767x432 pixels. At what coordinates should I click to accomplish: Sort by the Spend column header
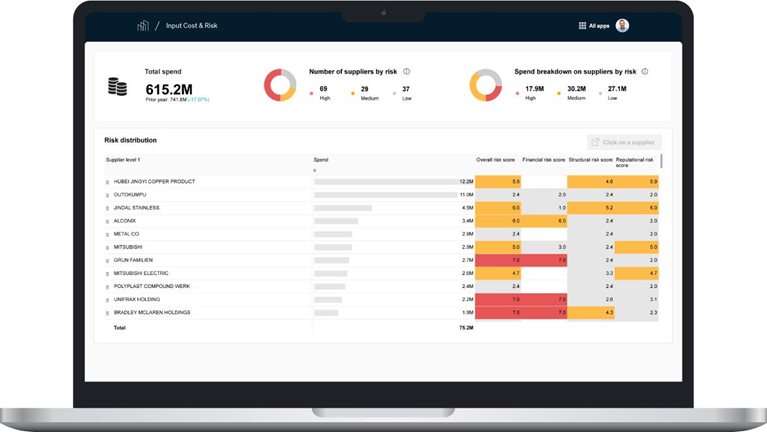tap(321, 159)
